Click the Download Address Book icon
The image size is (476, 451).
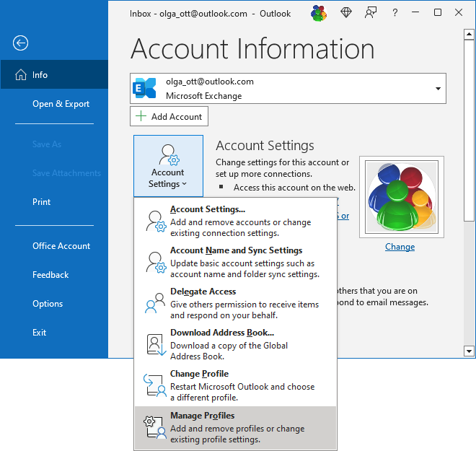157,344
